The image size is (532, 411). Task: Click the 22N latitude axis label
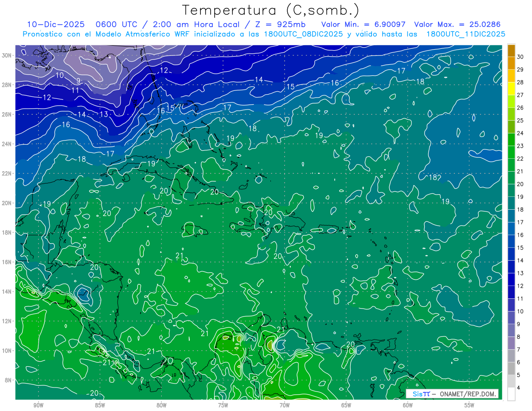(x=7, y=173)
